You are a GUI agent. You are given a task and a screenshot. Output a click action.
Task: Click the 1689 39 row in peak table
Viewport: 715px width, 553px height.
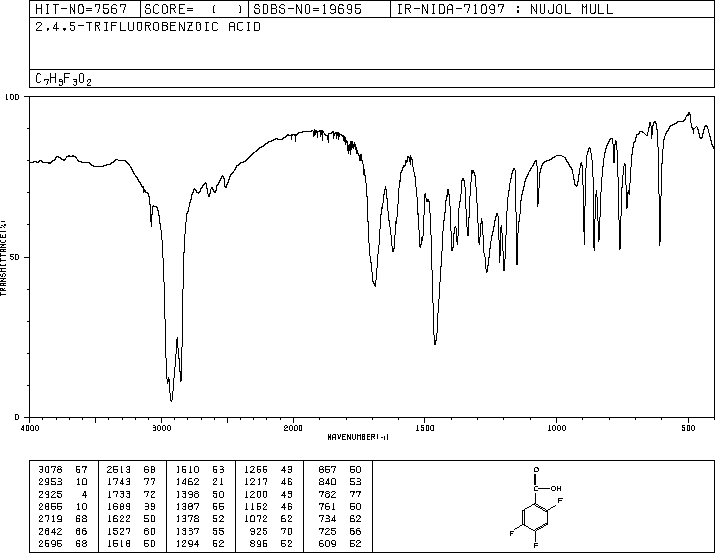131,506
